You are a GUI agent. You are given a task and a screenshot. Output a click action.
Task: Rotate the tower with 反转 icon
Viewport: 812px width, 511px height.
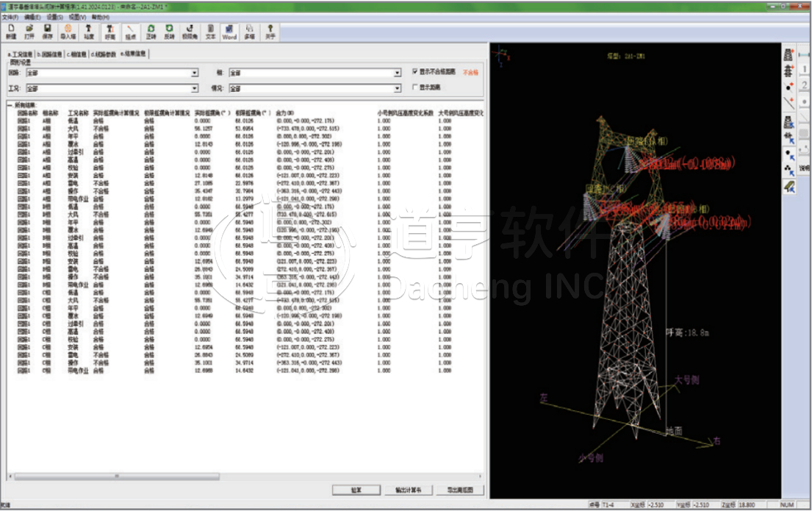170,31
